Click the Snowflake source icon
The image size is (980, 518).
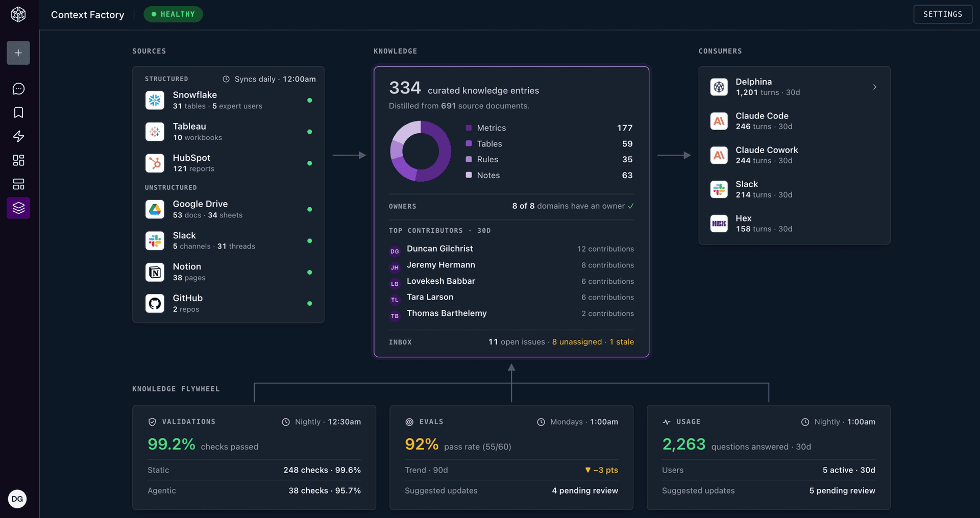click(155, 100)
